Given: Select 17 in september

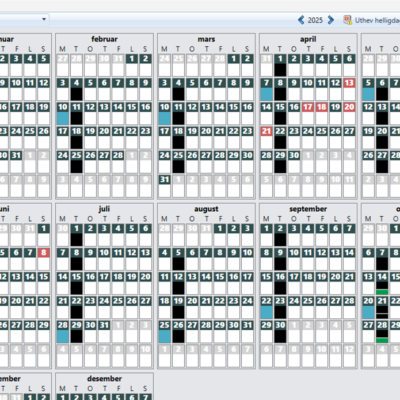Looking at the screenshot, I should (294, 277).
